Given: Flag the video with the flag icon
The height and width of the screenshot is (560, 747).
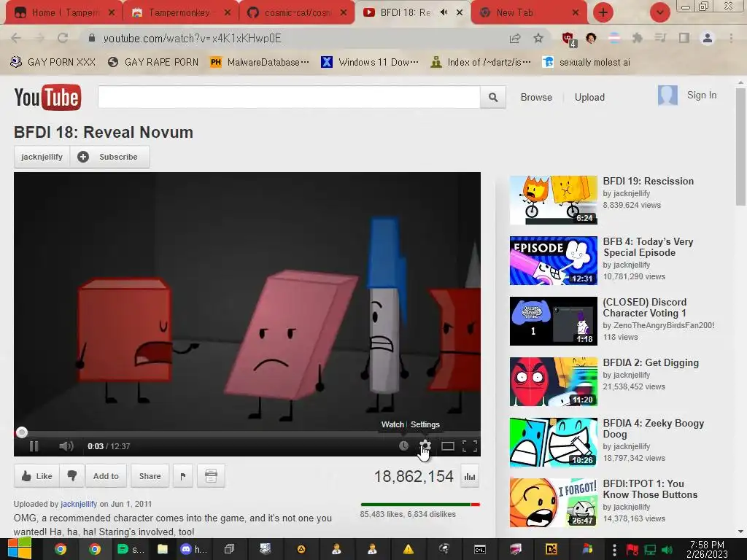Looking at the screenshot, I should [x=183, y=475].
